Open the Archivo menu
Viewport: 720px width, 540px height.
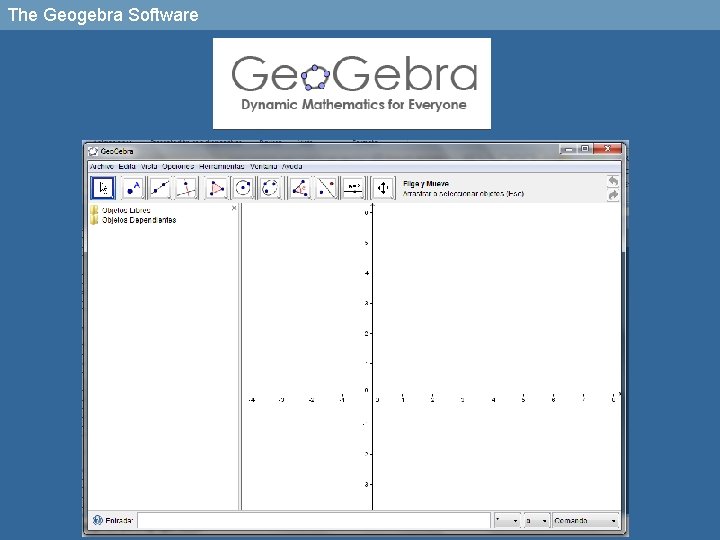click(x=101, y=166)
